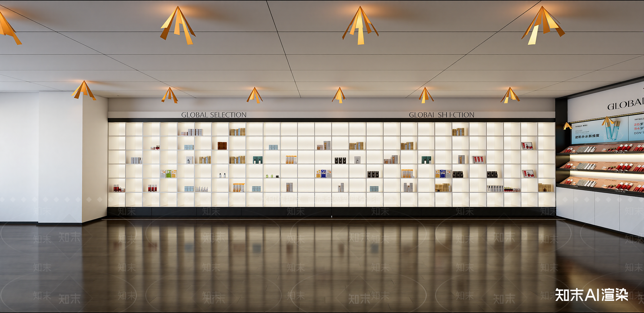Select the red boxed set in top-right shelf area
The height and width of the screenshot is (313, 644).
[528, 146]
